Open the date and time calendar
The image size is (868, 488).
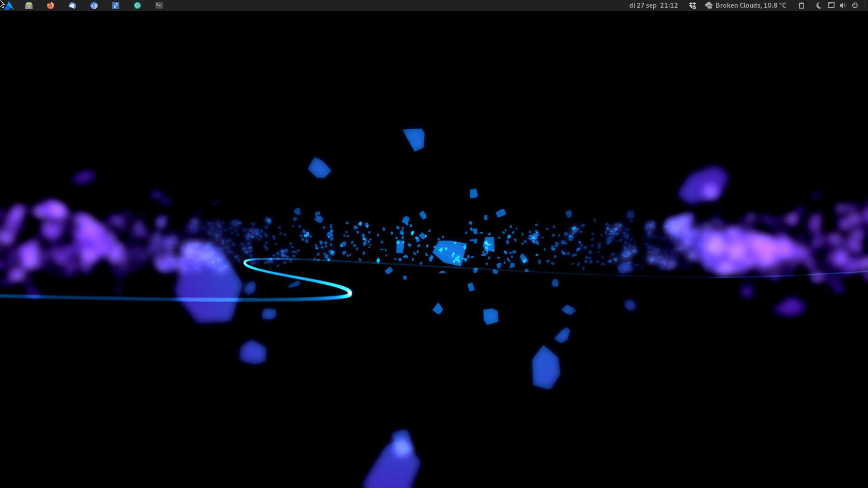click(653, 5)
